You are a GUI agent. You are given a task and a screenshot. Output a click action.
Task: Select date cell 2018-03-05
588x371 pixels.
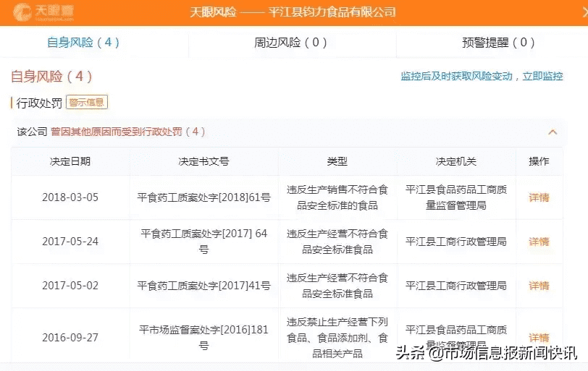pyautogui.click(x=70, y=197)
